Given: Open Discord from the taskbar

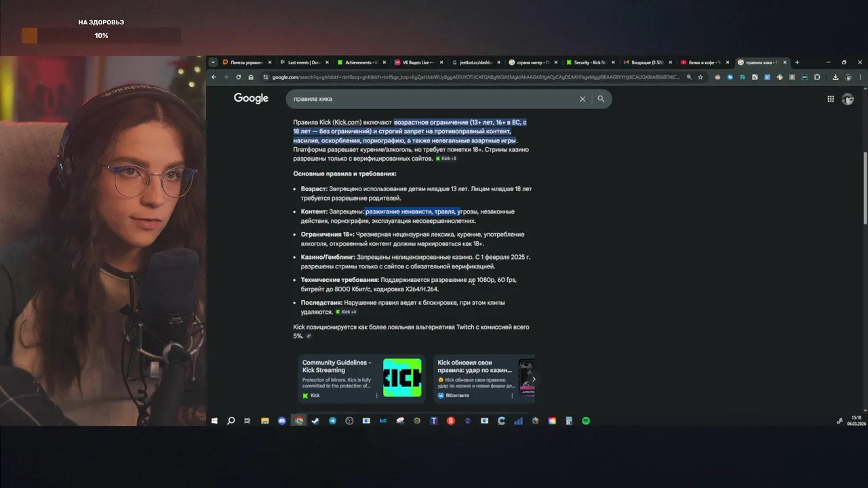Looking at the screenshot, I should click(x=282, y=421).
